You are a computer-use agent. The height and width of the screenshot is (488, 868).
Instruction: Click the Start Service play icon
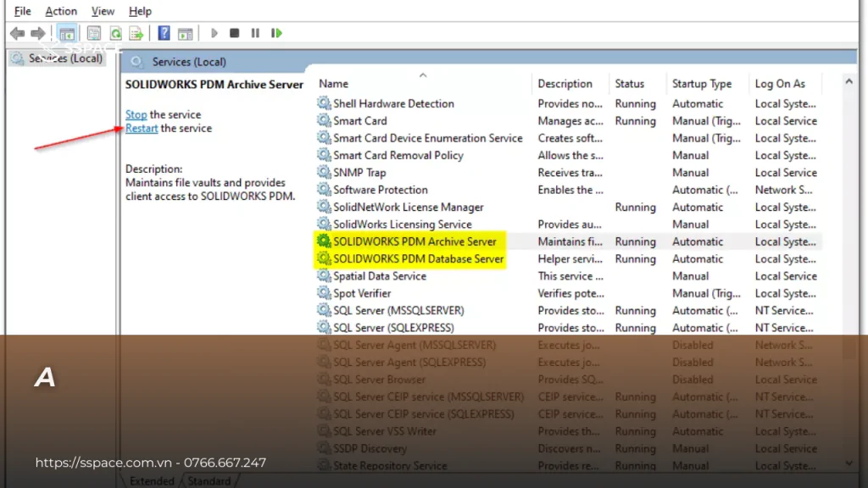[x=214, y=33]
